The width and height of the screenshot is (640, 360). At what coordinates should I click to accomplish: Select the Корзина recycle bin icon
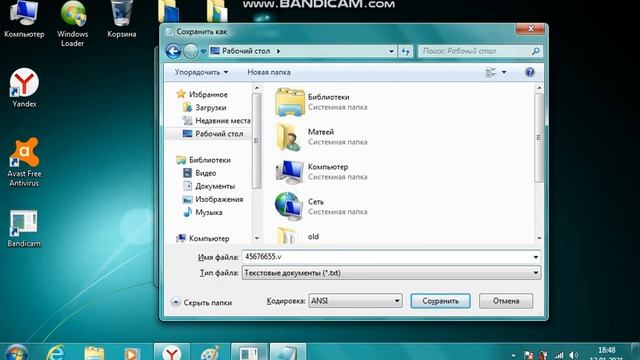pyautogui.click(x=122, y=19)
